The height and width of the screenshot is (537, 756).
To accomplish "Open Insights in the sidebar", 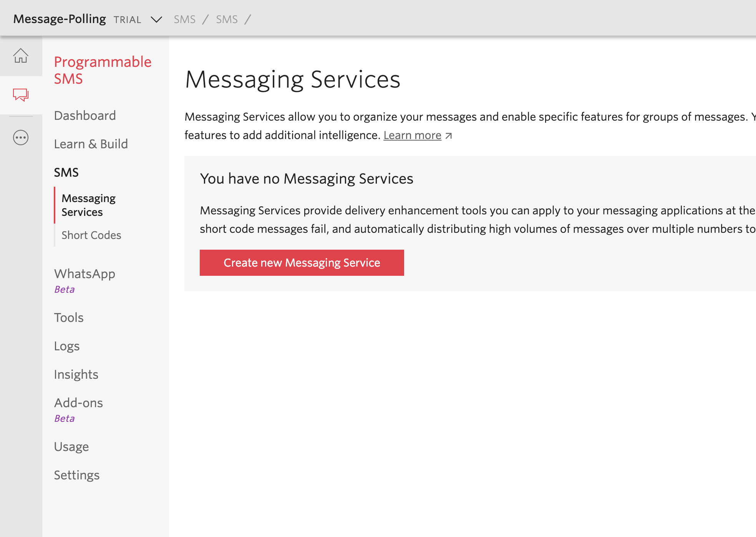I will pos(76,375).
